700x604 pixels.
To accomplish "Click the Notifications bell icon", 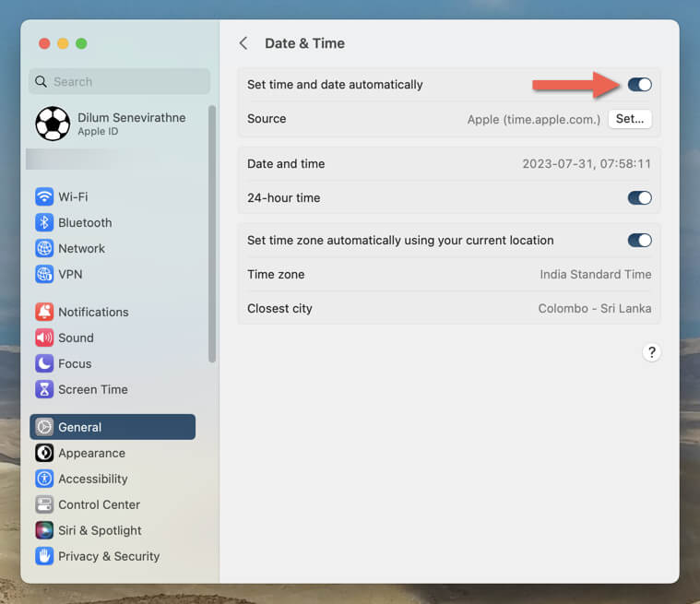I will point(44,312).
